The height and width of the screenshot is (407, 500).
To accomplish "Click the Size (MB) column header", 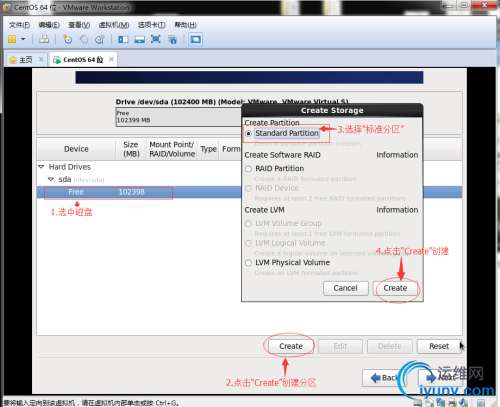I will [x=131, y=149].
